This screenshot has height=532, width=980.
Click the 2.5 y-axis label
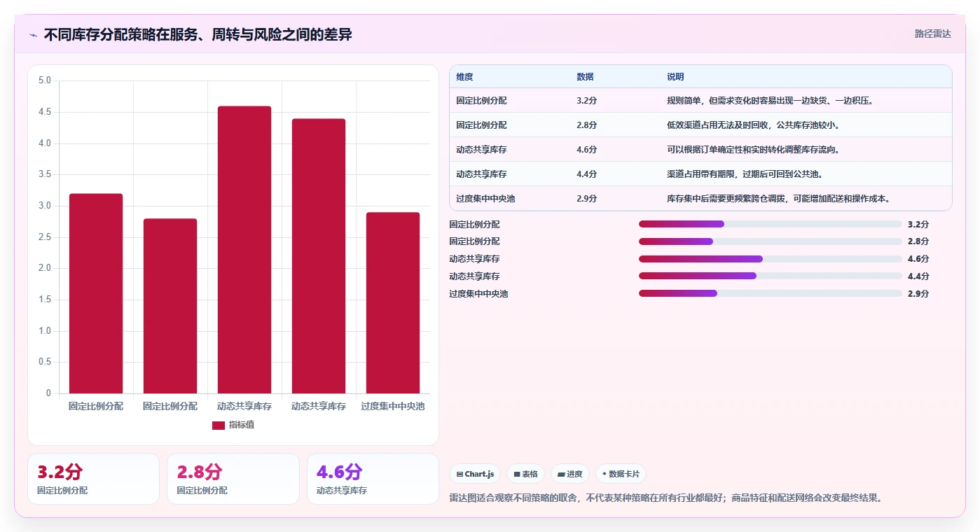(45, 237)
